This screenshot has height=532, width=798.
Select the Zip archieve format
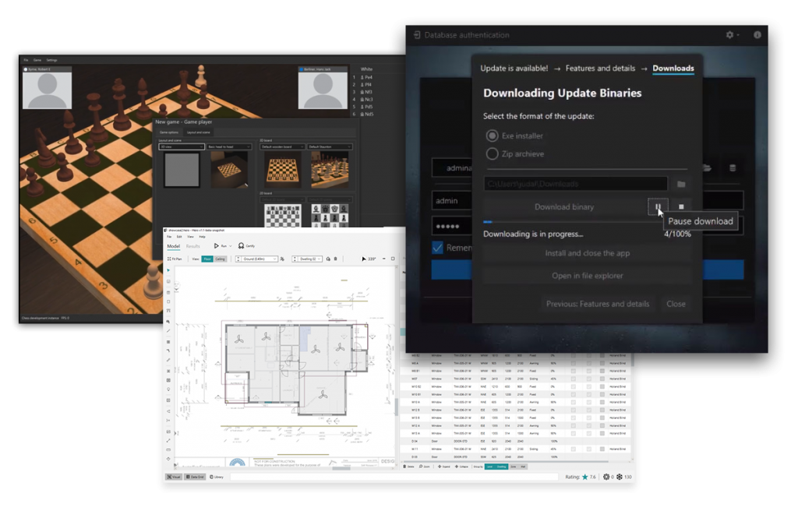[x=492, y=153]
